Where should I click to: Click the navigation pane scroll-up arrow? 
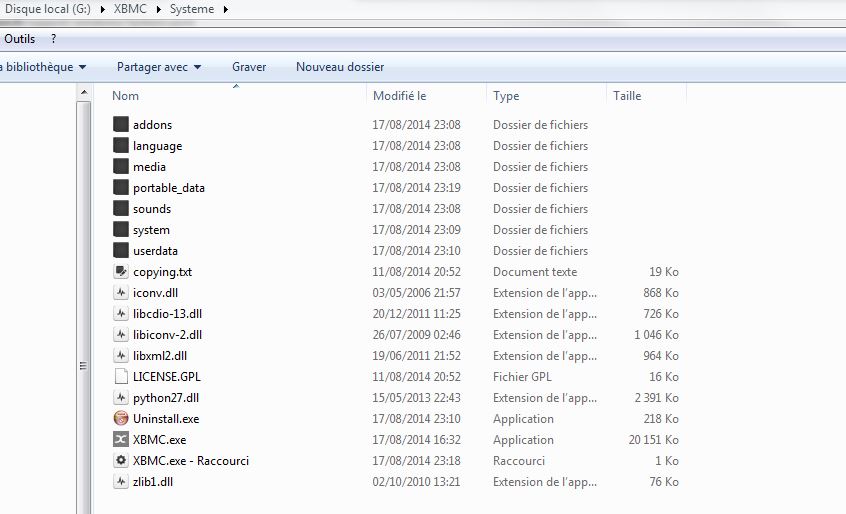(84, 93)
